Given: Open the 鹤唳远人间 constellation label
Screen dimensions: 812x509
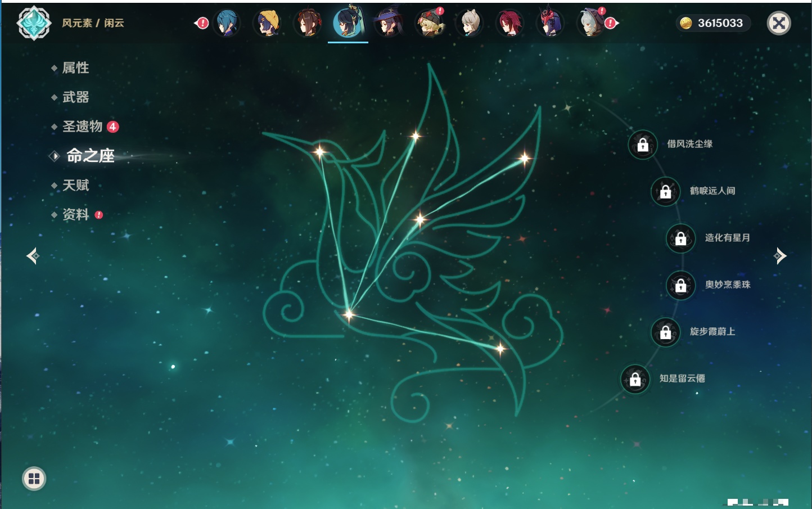Looking at the screenshot, I should click(x=712, y=191).
